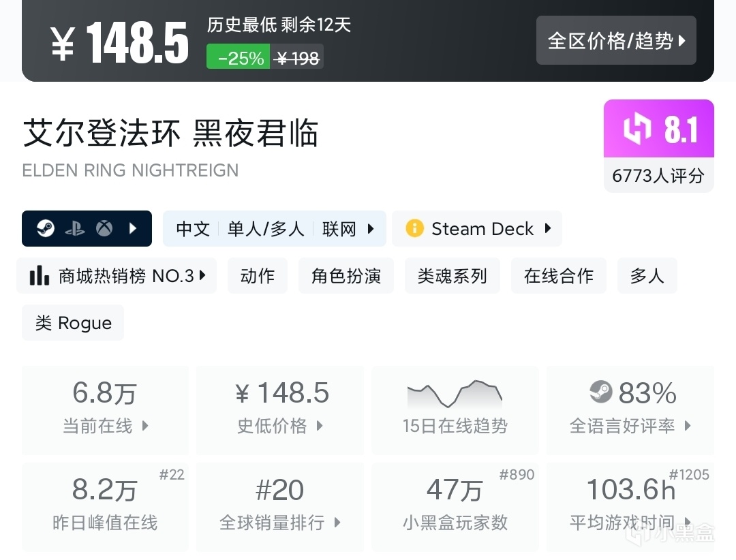The width and height of the screenshot is (736, 560).
Task: Click the Xbox platform icon
Action: 104,229
